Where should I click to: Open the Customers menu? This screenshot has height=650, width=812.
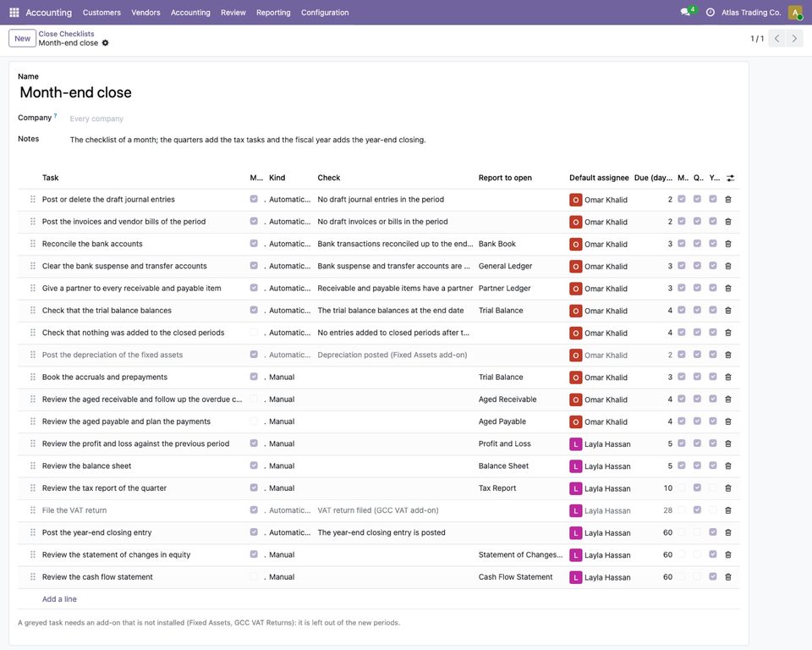[x=101, y=13]
